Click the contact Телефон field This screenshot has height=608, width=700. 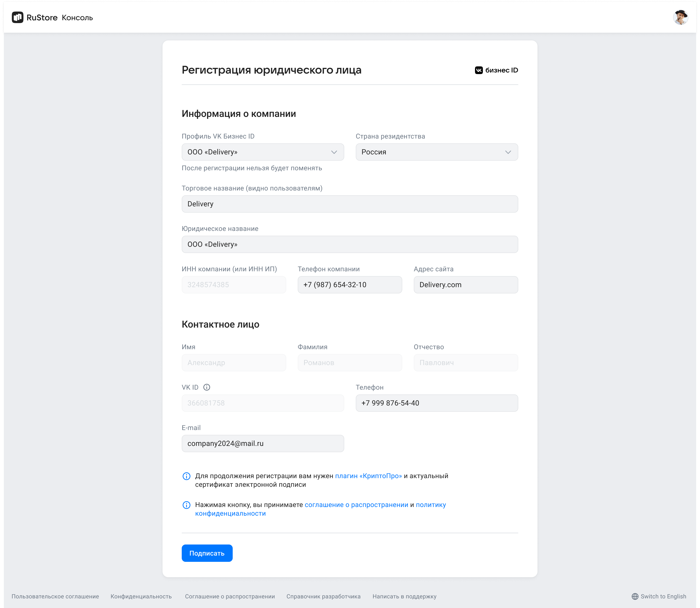tap(437, 403)
